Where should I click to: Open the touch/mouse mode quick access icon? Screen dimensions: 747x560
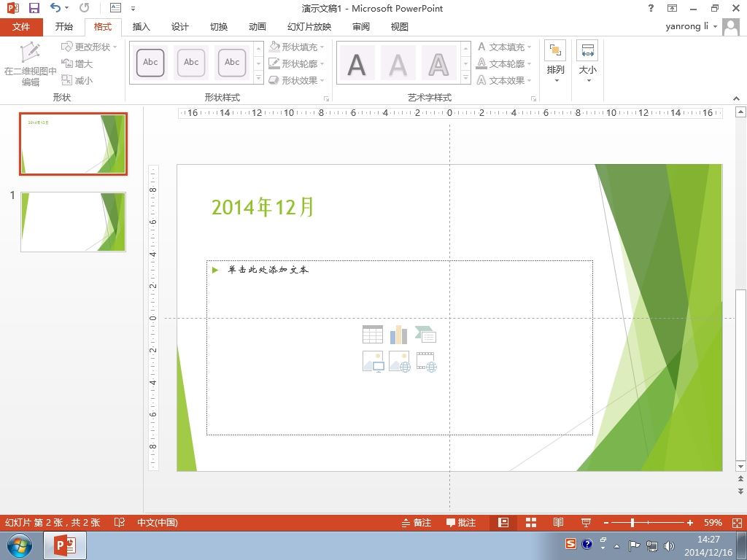coord(115,7)
